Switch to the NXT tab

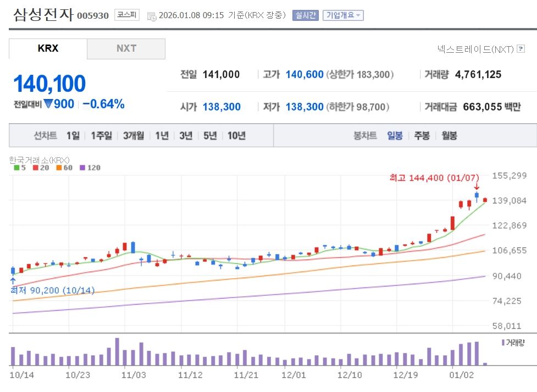pos(126,48)
